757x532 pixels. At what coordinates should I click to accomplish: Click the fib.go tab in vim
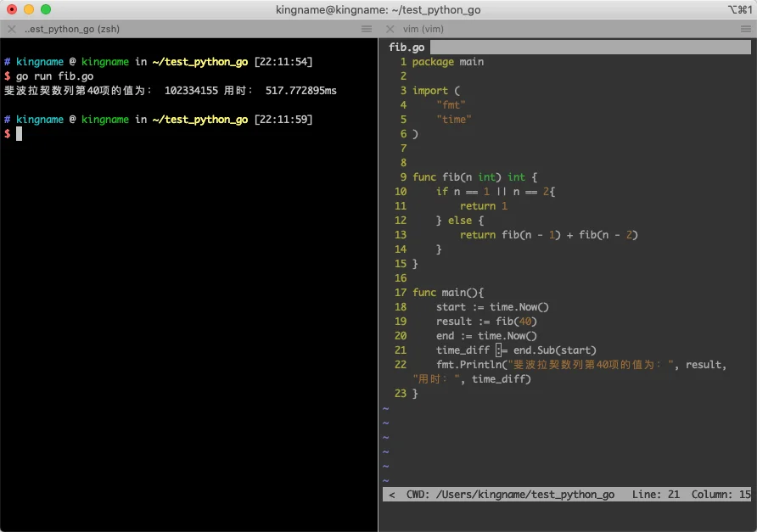[407, 48]
